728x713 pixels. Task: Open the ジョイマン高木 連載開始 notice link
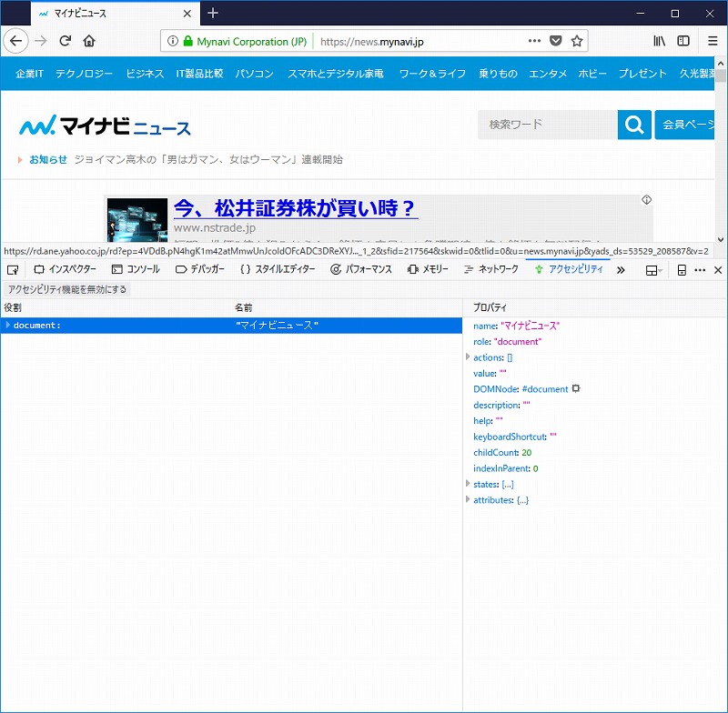click(208, 159)
